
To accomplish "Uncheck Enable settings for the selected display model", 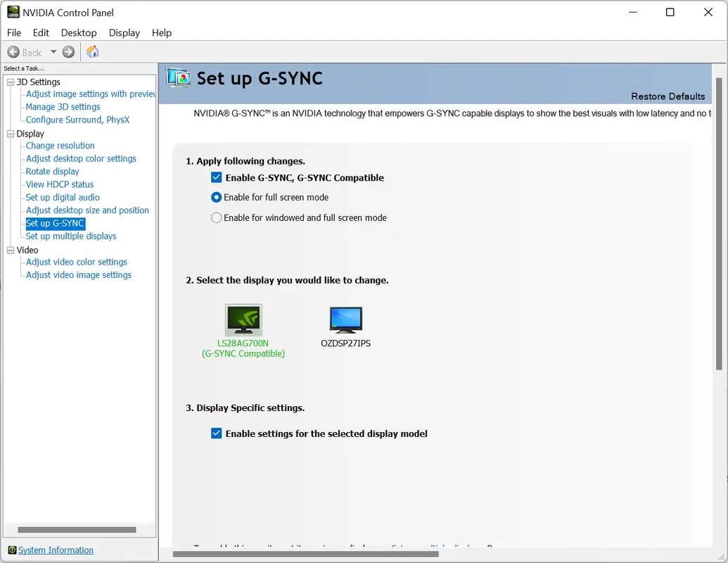I will coord(217,434).
